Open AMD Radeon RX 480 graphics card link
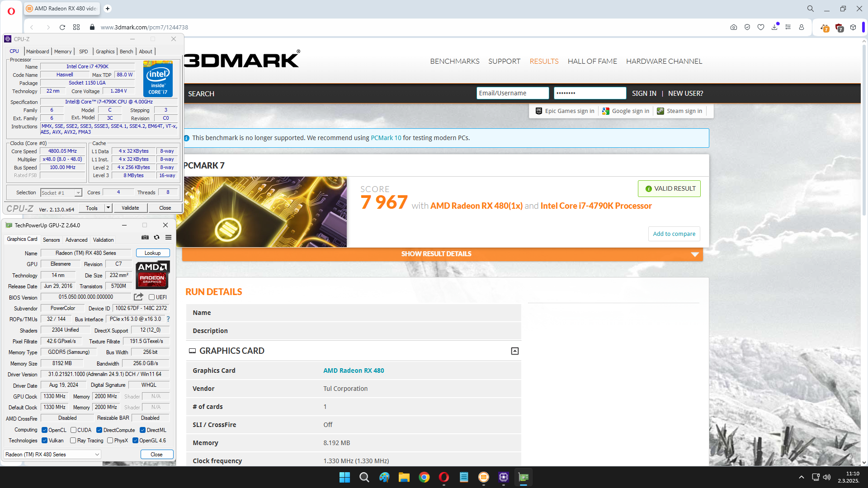The width and height of the screenshot is (868, 488). tap(354, 371)
